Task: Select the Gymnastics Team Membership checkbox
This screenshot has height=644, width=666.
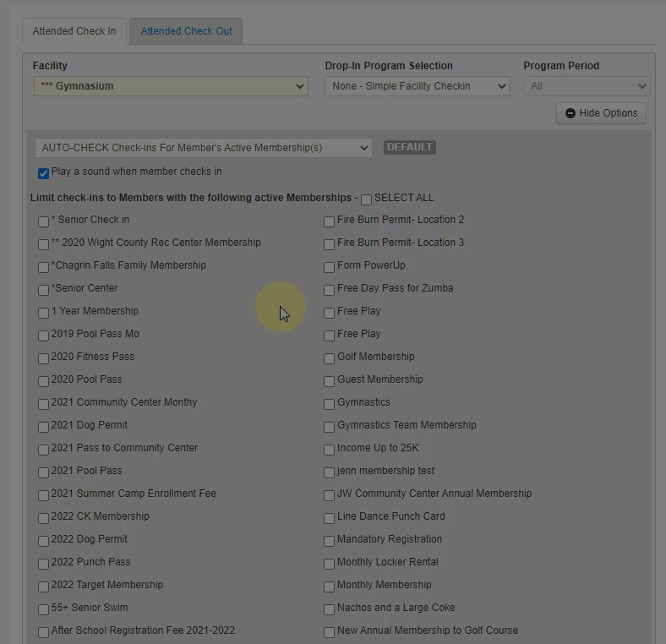Action: (329, 427)
